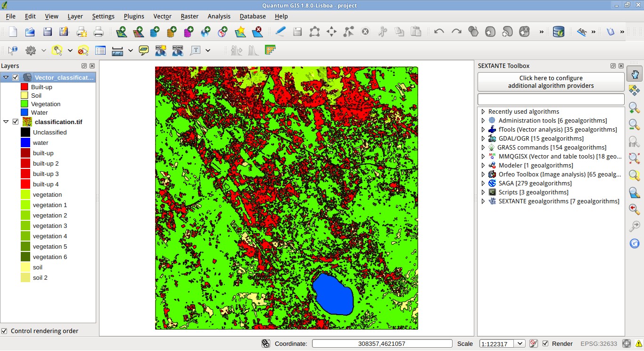Click the Zoom In magnifier icon
This screenshot has height=351, width=644.
pos(635,108)
